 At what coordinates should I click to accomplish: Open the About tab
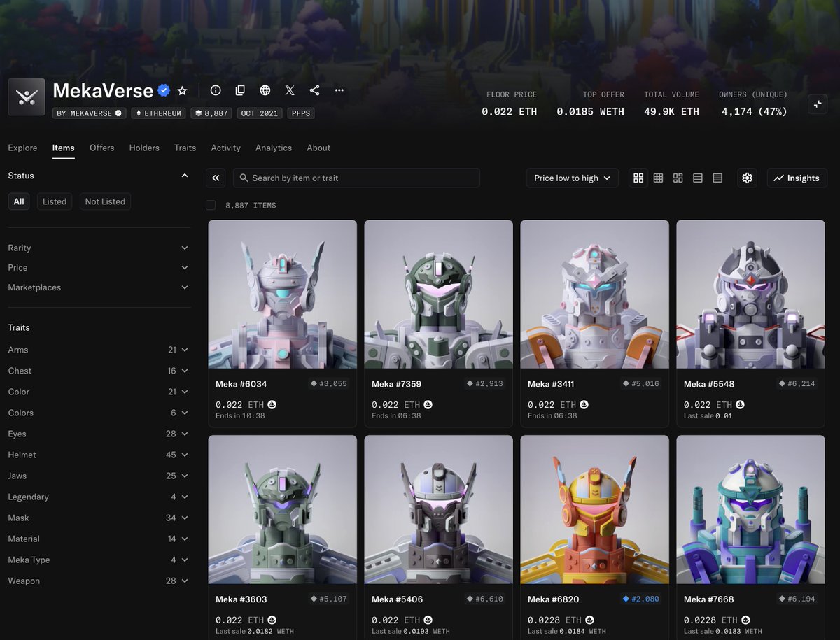tap(318, 148)
